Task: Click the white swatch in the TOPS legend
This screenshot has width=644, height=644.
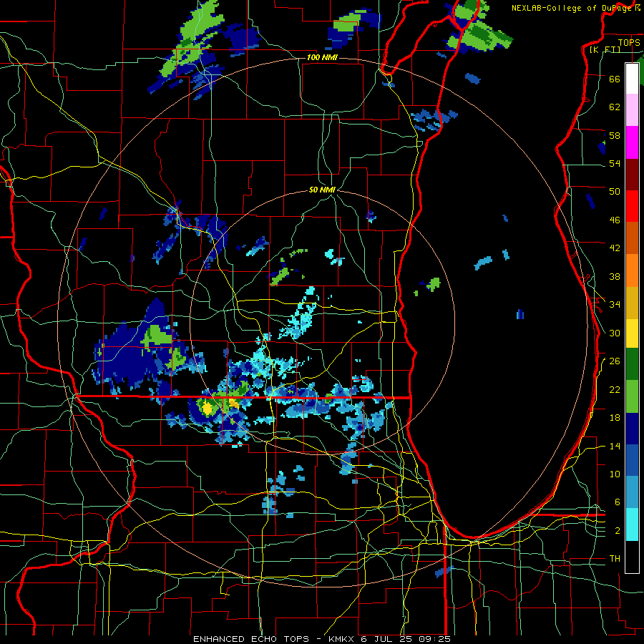Action: point(632,79)
